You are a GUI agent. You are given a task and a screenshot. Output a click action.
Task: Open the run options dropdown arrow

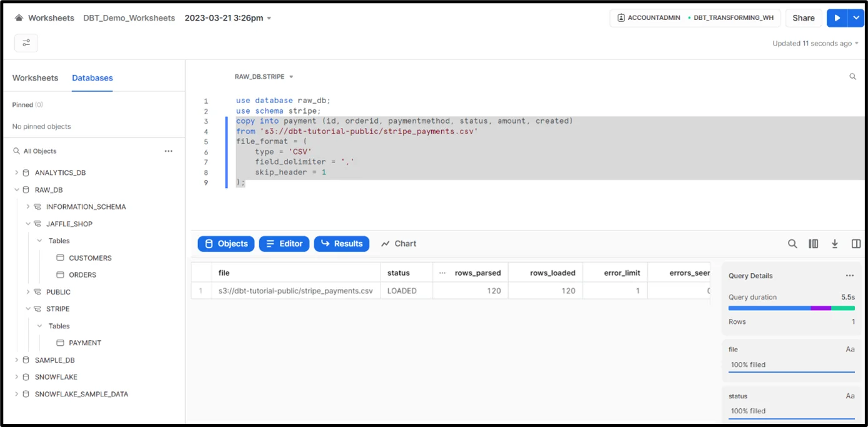coord(856,18)
